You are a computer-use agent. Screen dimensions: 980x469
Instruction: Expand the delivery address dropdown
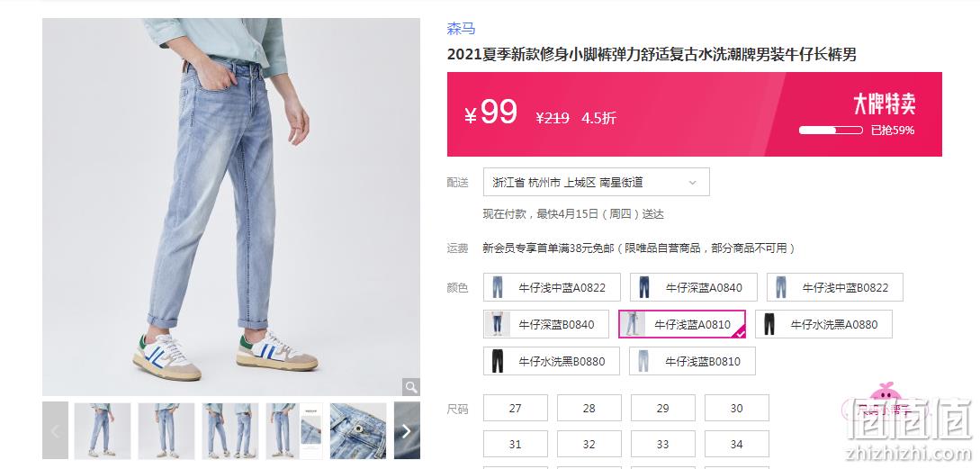coord(597,182)
